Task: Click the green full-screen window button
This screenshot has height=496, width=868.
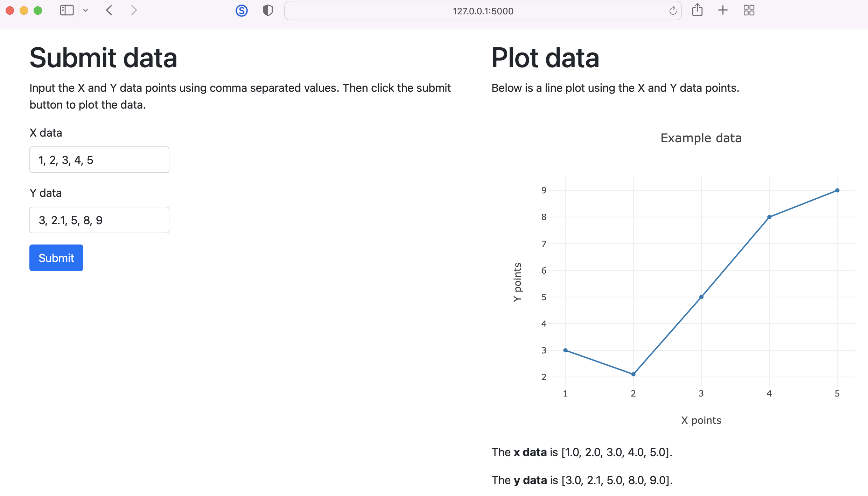Action: click(38, 11)
